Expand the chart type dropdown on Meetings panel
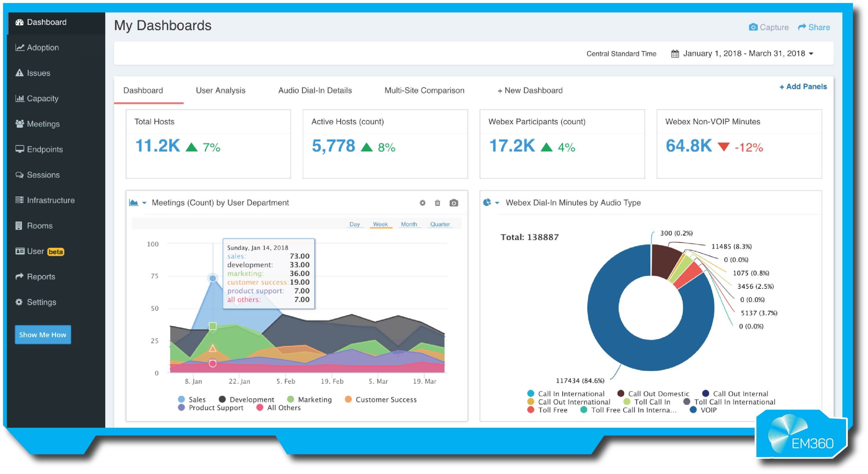The height and width of the screenshot is (474, 868). click(145, 203)
